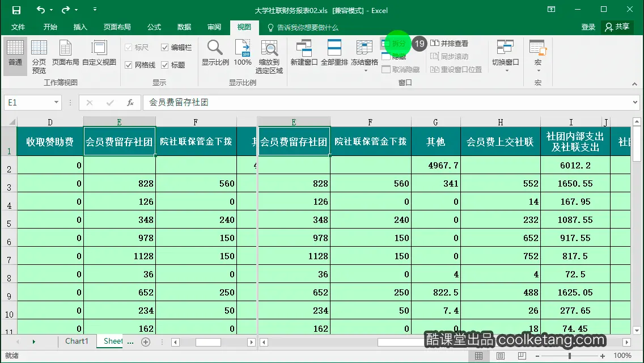Switch to the 插入 Insert tab
Image resolution: width=644 pixels, height=363 pixels.
[x=80, y=27]
